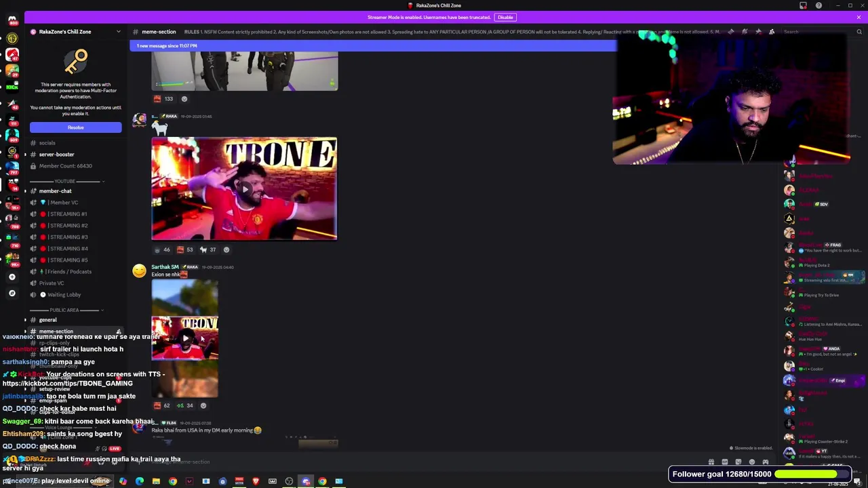Click Add a Server plus icon

click(x=12, y=277)
